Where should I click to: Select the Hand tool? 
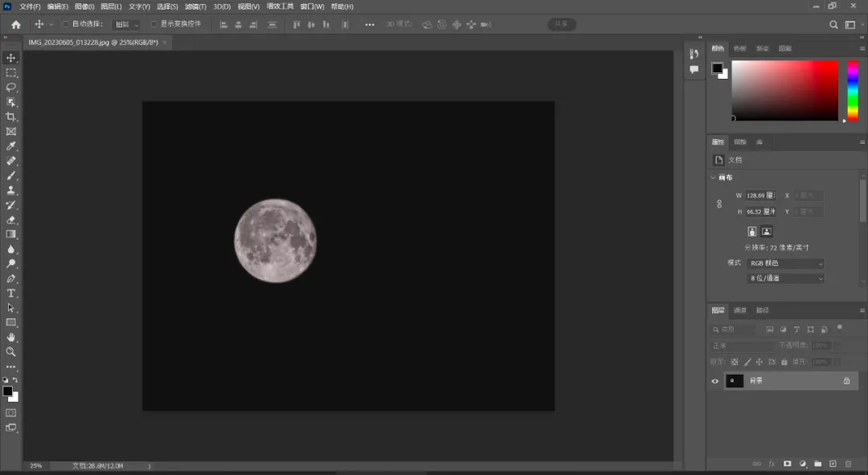tap(11, 337)
